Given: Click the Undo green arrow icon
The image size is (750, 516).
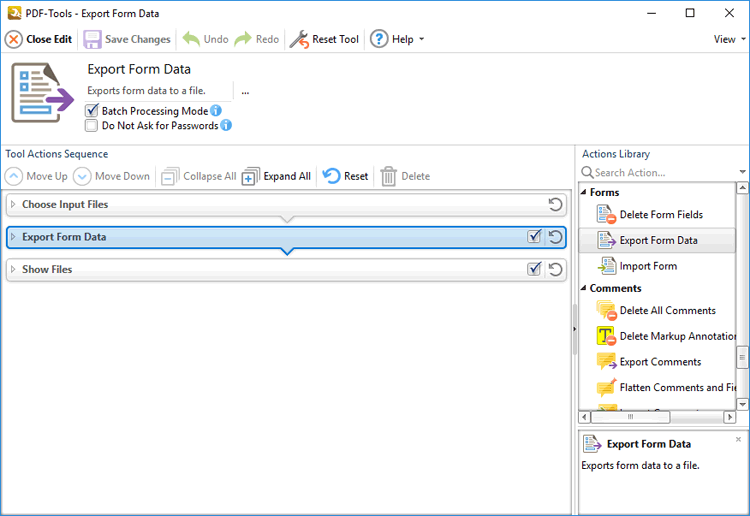Looking at the screenshot, I should [191, 39].
